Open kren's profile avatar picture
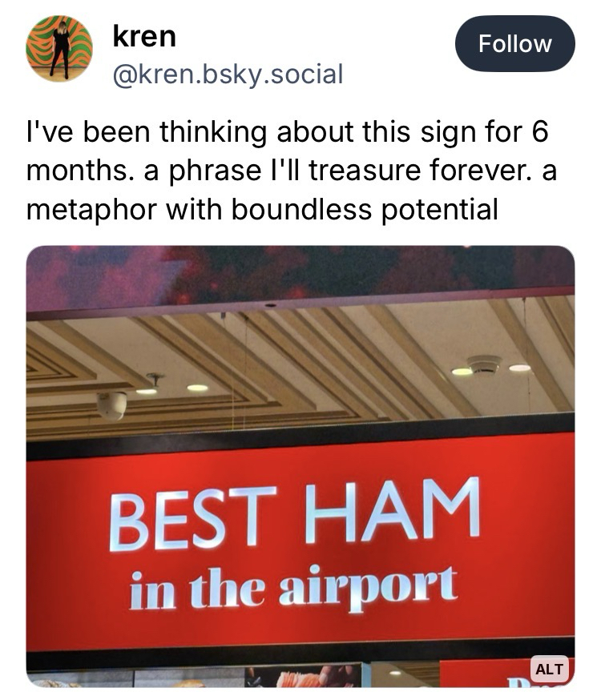The image size is (601, 700). click(59, 48)
